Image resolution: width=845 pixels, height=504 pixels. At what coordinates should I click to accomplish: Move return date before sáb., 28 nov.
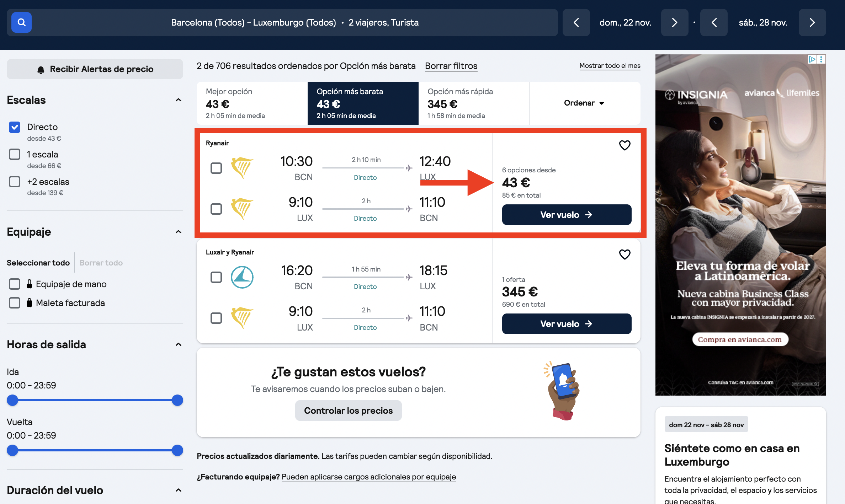(x=714, y=22)
